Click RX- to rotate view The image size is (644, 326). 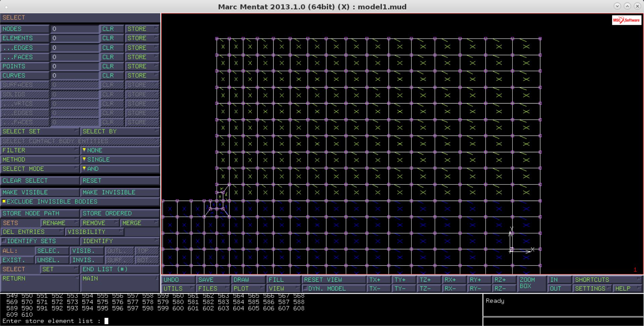454,288
